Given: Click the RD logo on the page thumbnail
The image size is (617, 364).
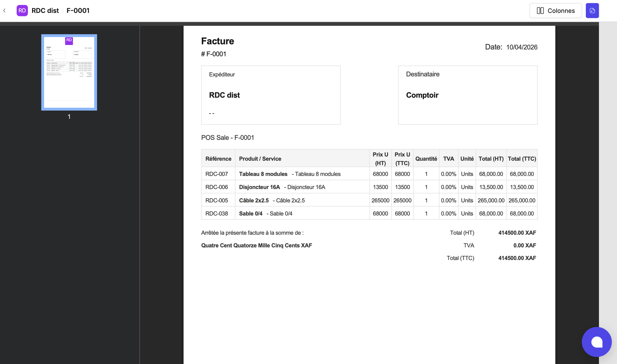Looking at the screenshot, I should (69, 40).
